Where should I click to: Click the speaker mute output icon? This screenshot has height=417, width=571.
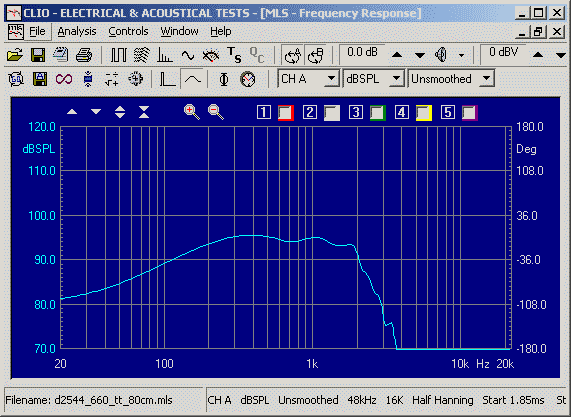[441, 55]
